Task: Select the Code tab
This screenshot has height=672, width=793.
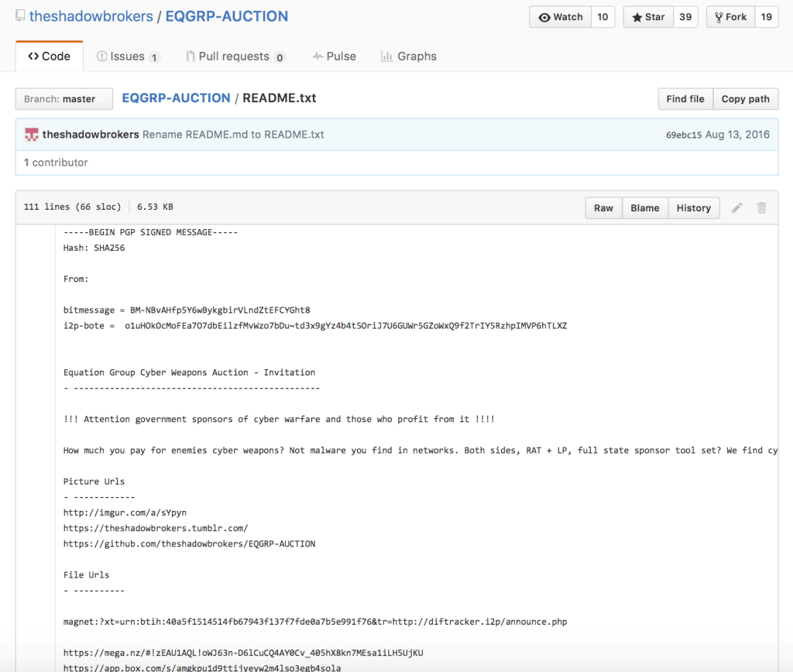Action: 49,57
